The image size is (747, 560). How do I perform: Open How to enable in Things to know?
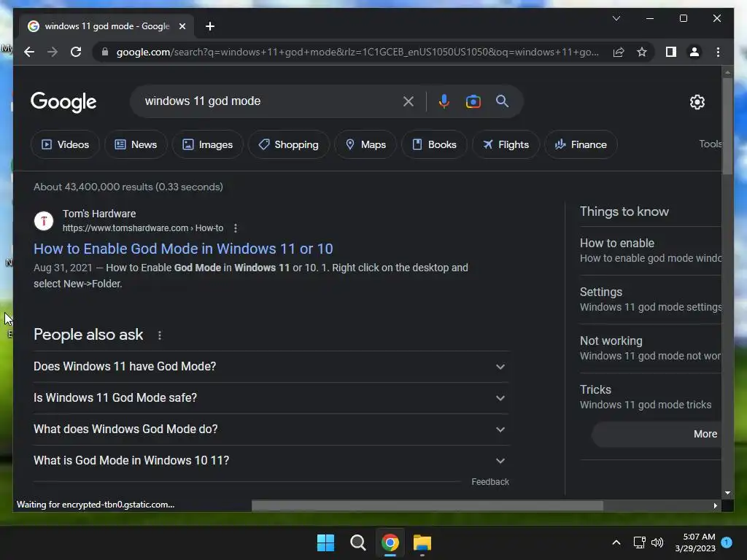coord(650,251)
